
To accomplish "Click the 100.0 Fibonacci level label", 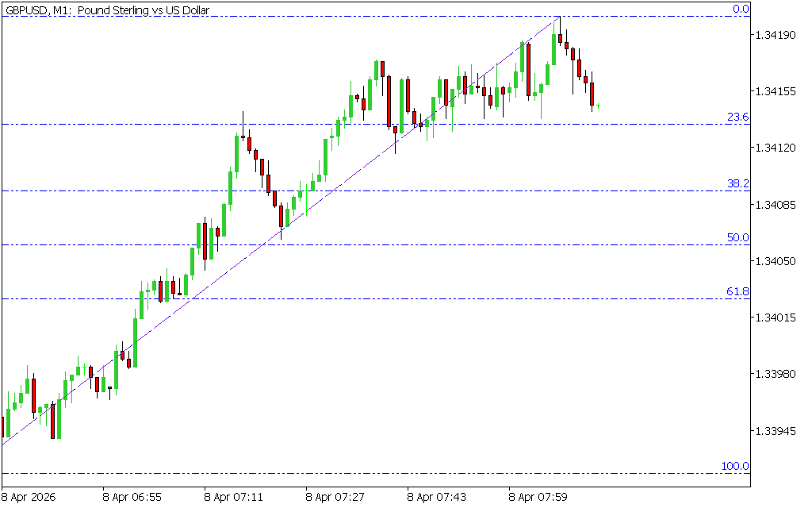I will click(x=735, y=466).
